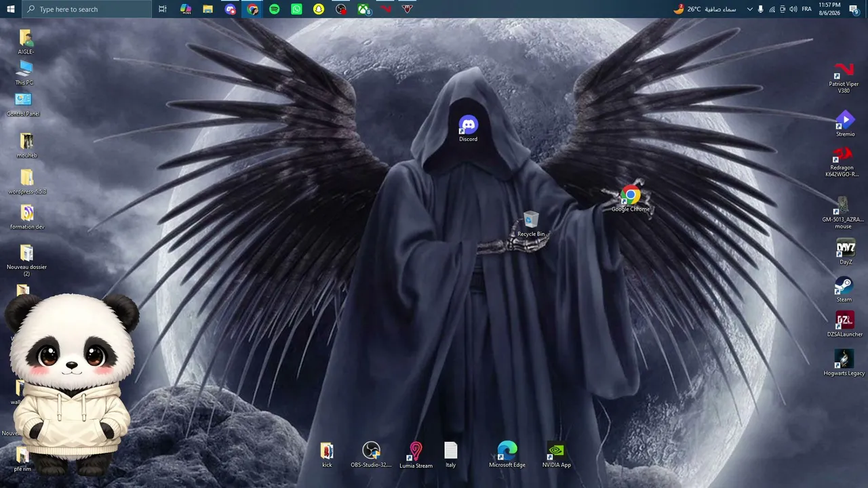Open Spotify from the taskbar
The width and height of the screenshot is (868, 488).
pos(274,9)
